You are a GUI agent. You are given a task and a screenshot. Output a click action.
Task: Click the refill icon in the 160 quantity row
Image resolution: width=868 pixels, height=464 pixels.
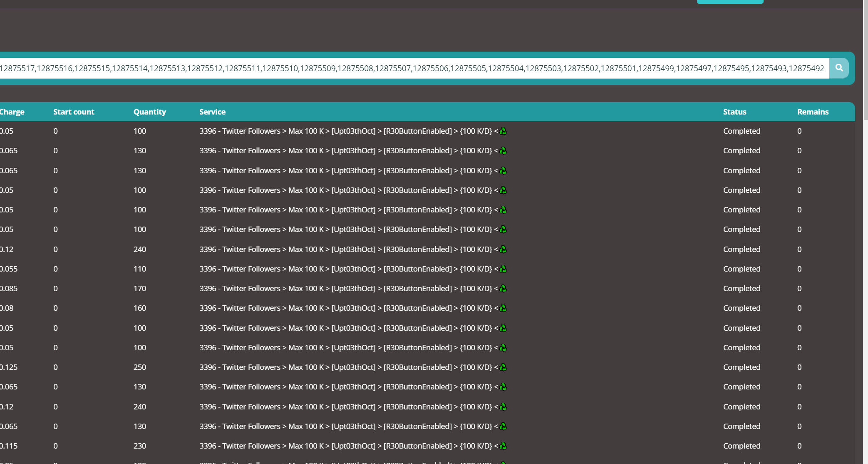[503, 308]
